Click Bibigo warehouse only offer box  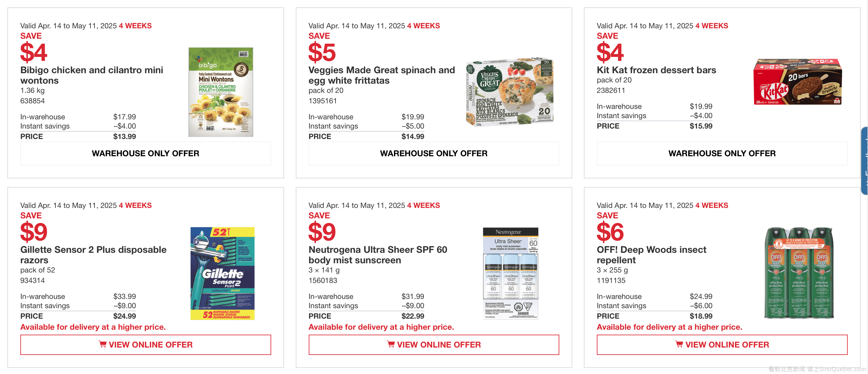pyautogui.click(x=146, y=153)
